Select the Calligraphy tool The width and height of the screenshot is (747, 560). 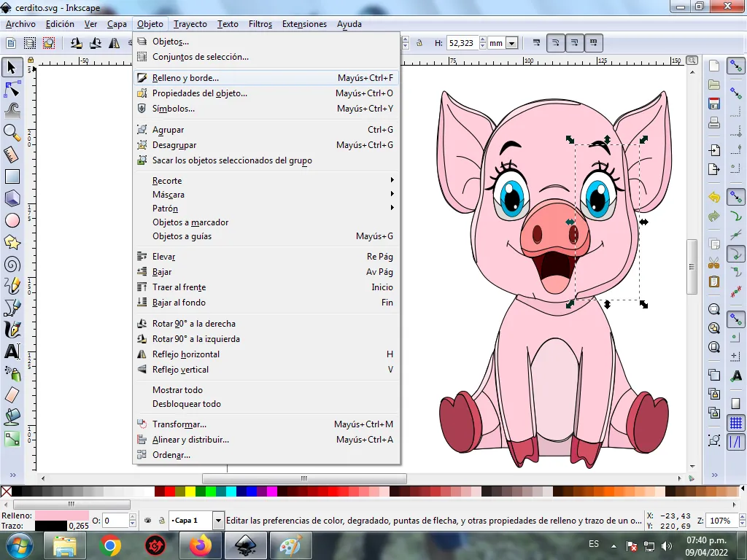[x=12, y=330]
